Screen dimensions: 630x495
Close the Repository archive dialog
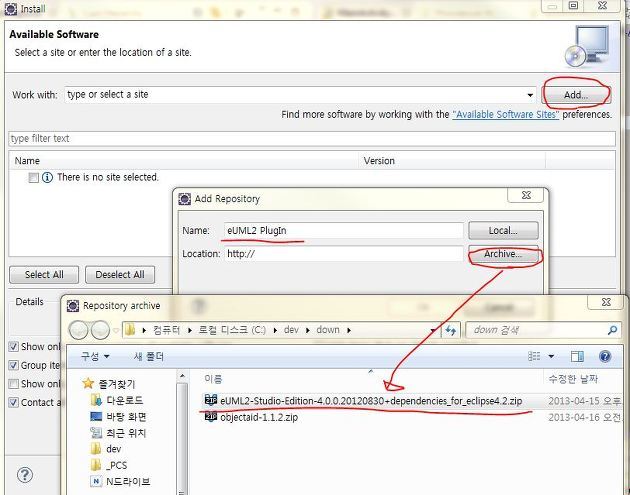(606, 302)
